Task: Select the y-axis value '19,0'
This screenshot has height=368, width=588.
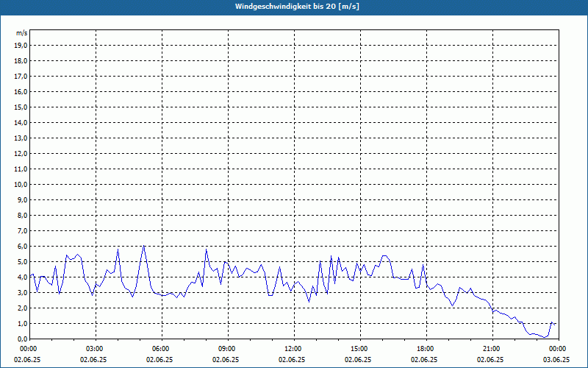Action: 21,46
